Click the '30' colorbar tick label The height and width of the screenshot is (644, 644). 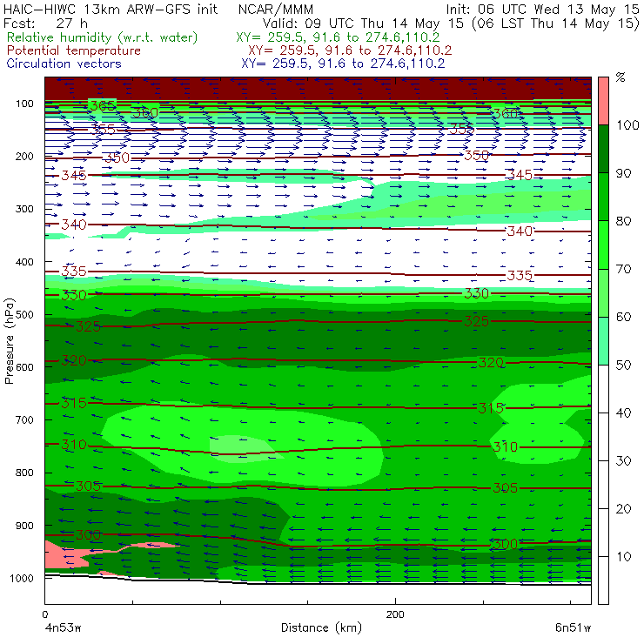623,461
